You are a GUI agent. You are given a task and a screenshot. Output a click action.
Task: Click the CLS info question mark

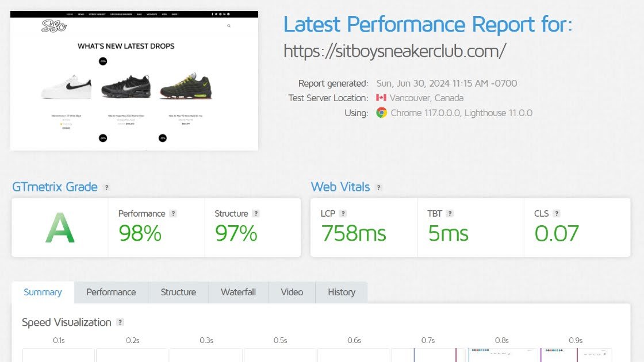tap(557, 214)
